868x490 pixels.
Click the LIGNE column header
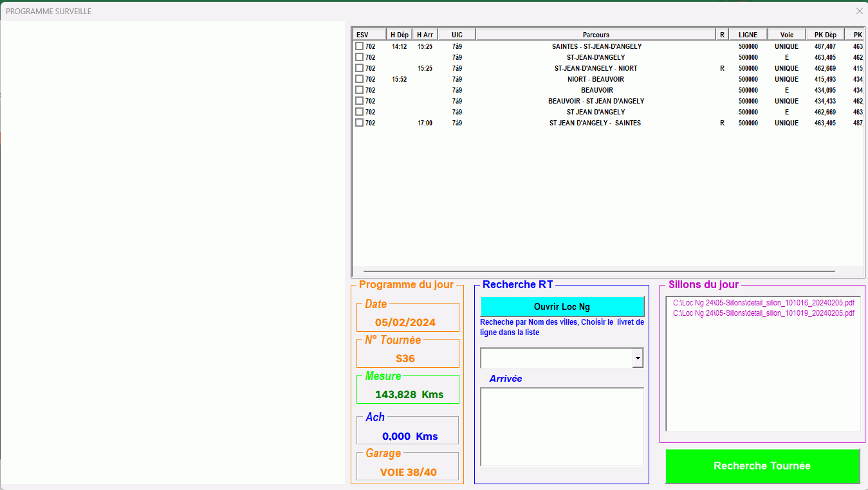click(748, 35)
